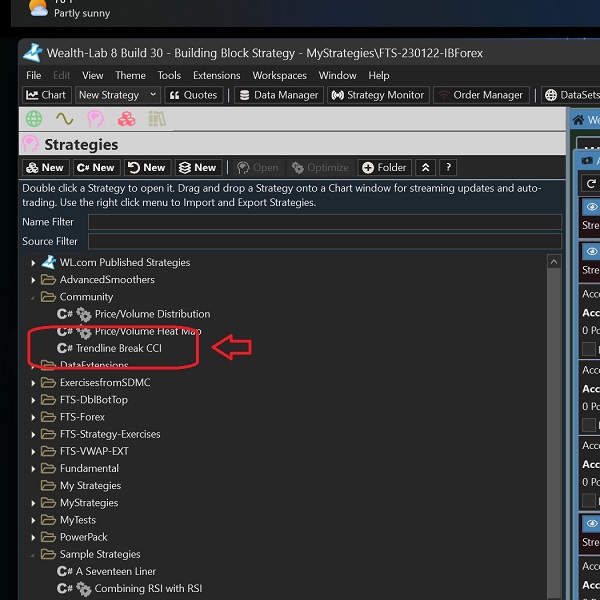This screenshot has width=600, height=600.
Task: Click the Source Filter input field
Action: pyautogui.click(x=325, y=241)
